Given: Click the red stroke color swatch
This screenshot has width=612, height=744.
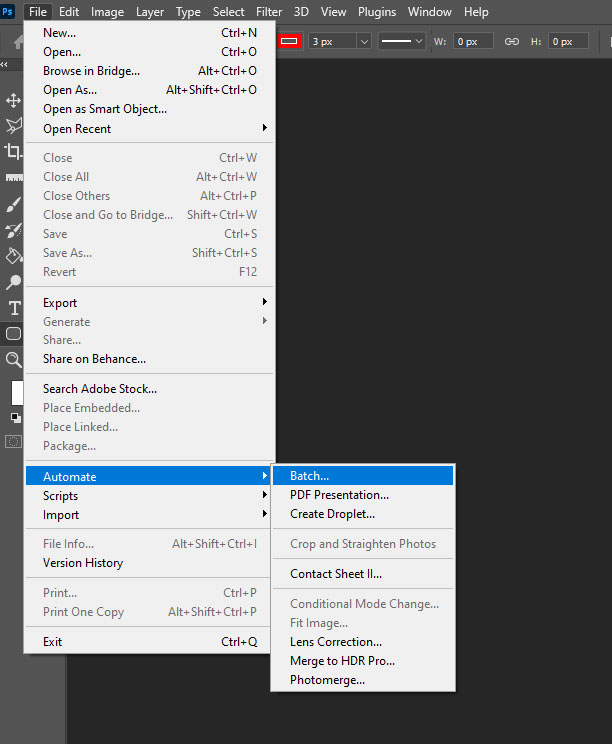Looking at the screenshot, I should [289, 42].
